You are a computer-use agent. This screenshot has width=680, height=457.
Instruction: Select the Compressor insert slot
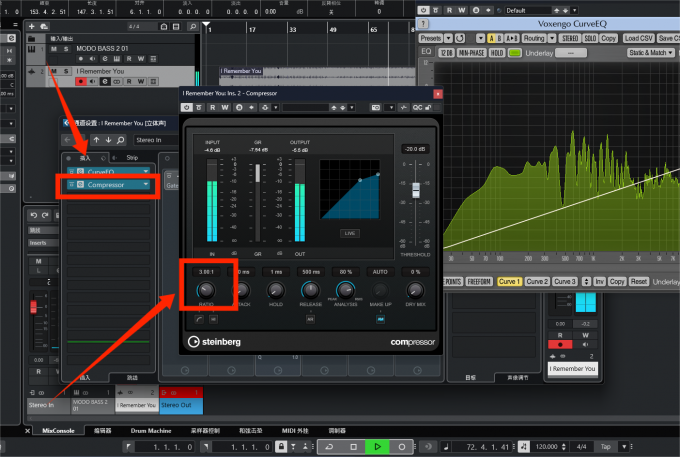click(x=108, y=185)
